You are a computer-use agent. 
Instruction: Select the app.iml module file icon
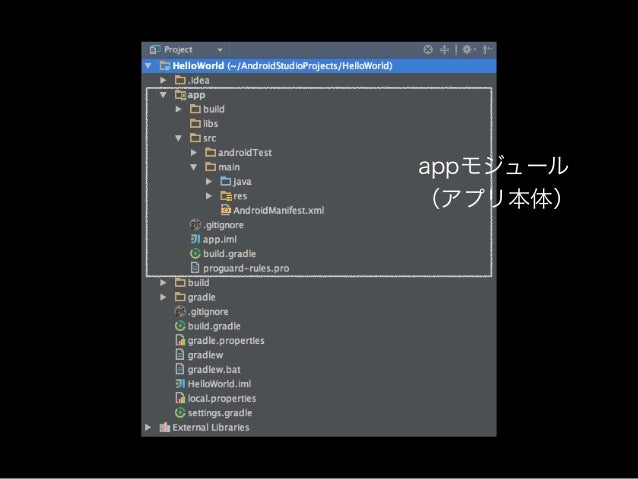[x=195, y=239]
